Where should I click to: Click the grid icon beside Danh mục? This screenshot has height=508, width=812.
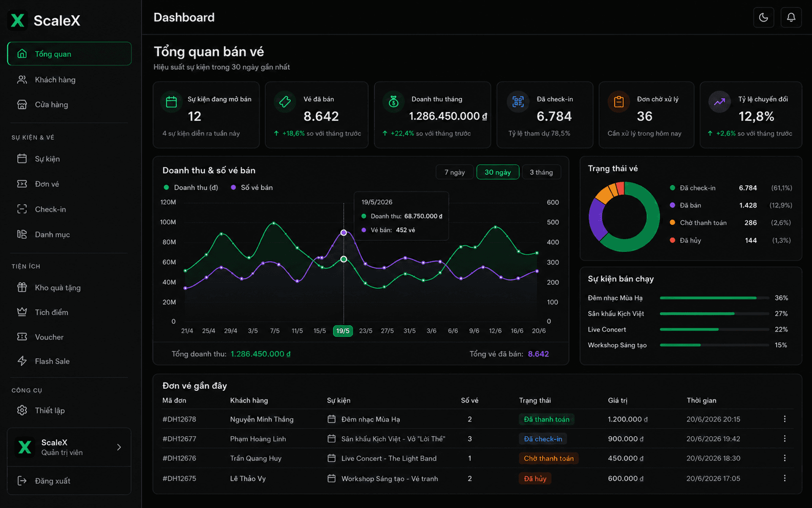[22, 234]
